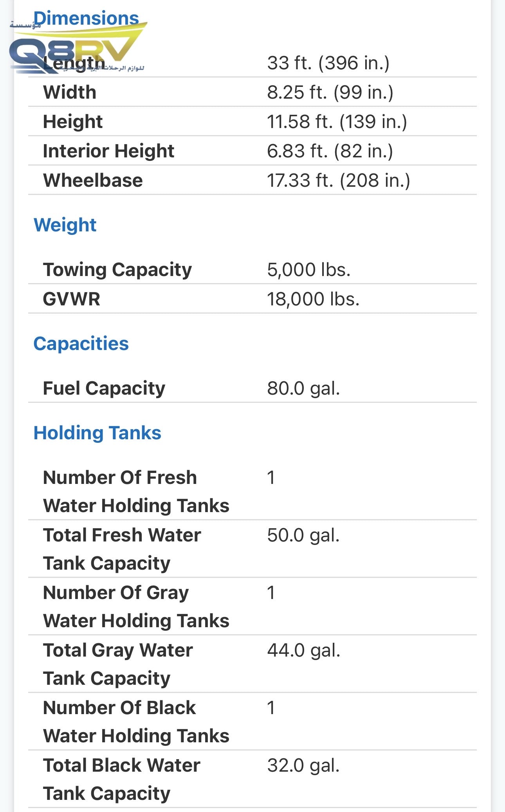505x812 pixels.
Task: Select the 44.0 gal. gray water value
Action: 303,650
